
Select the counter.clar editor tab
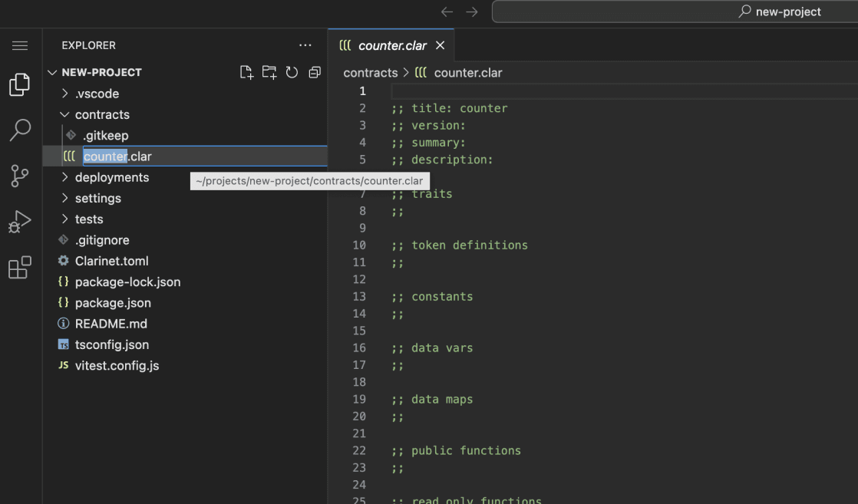click(391, 45)
